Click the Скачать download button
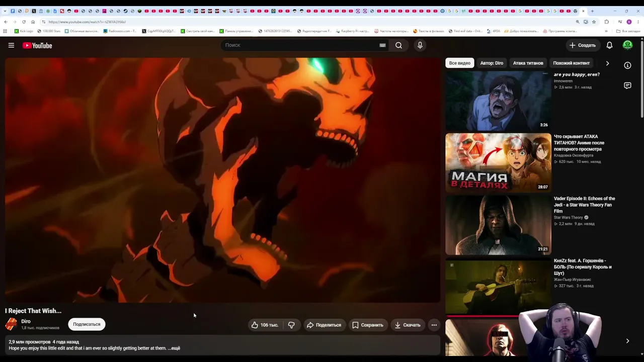The height and width of the screenshot is (362, 644). coord(408,325)
